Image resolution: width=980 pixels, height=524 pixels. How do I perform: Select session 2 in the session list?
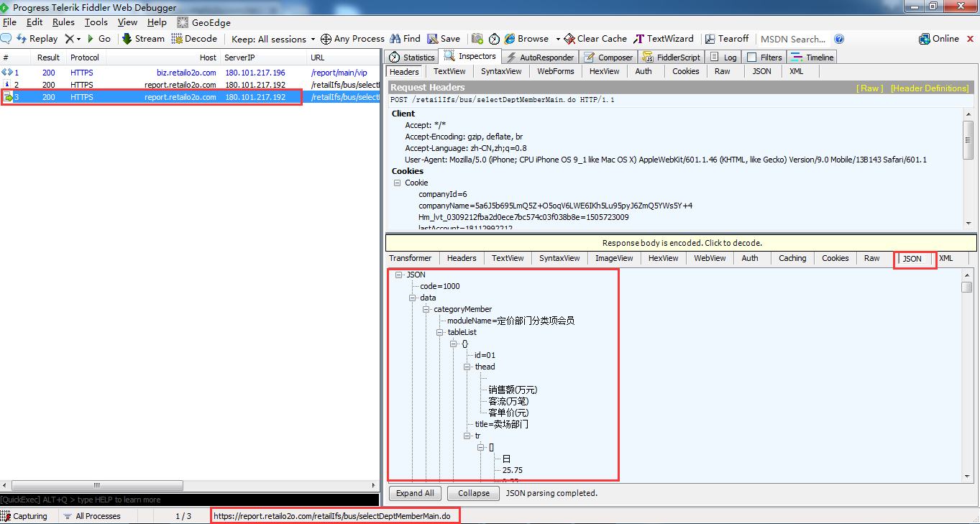(x=190, y=85)
